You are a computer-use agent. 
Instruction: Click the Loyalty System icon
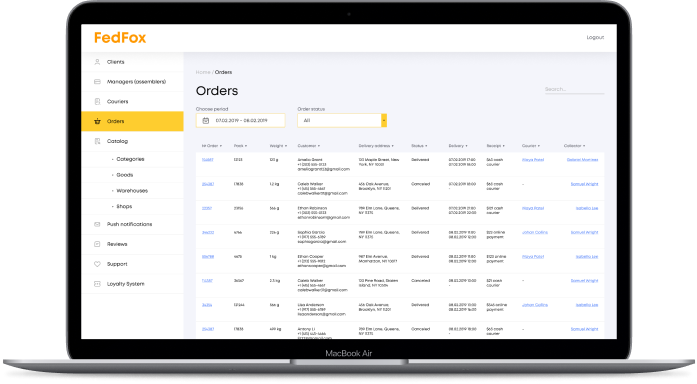[x=97, y=284]
